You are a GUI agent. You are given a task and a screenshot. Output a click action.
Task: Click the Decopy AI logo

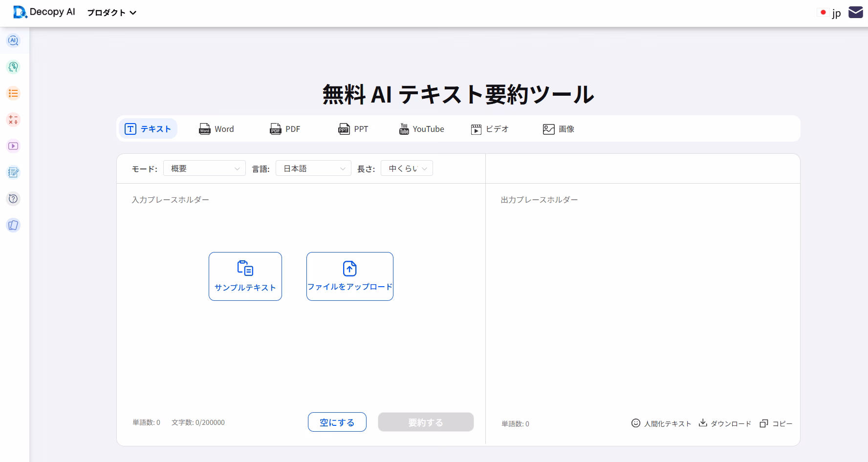click(44, 12)
